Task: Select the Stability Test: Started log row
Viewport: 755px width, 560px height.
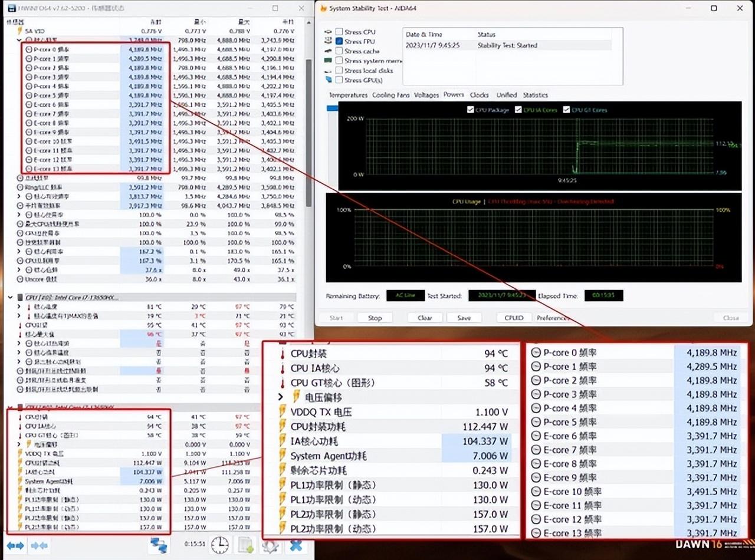Action: click(508, 45)
